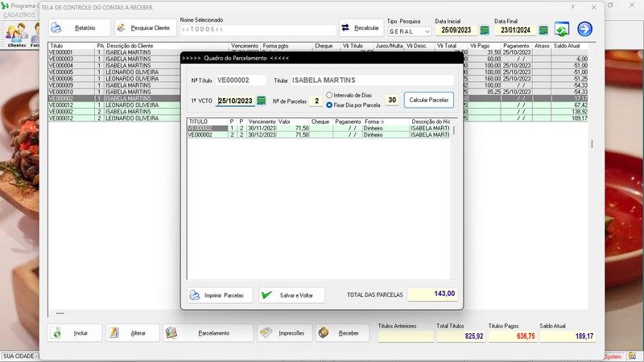Click the Receber button
Image resolution: width=644 pixels, height=362 pixels.
[x=341, y=333]
